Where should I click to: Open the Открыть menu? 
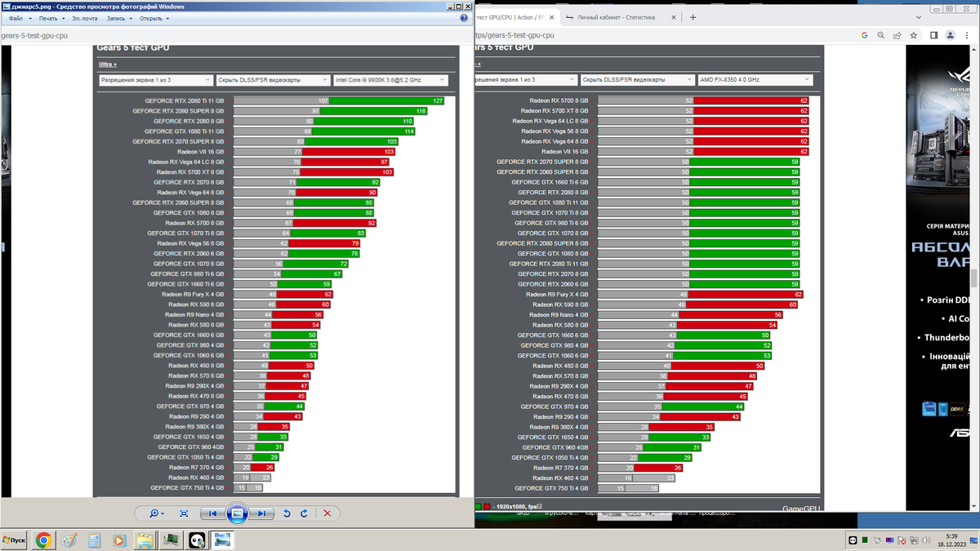pyautogui.click(x=153, y=18)
